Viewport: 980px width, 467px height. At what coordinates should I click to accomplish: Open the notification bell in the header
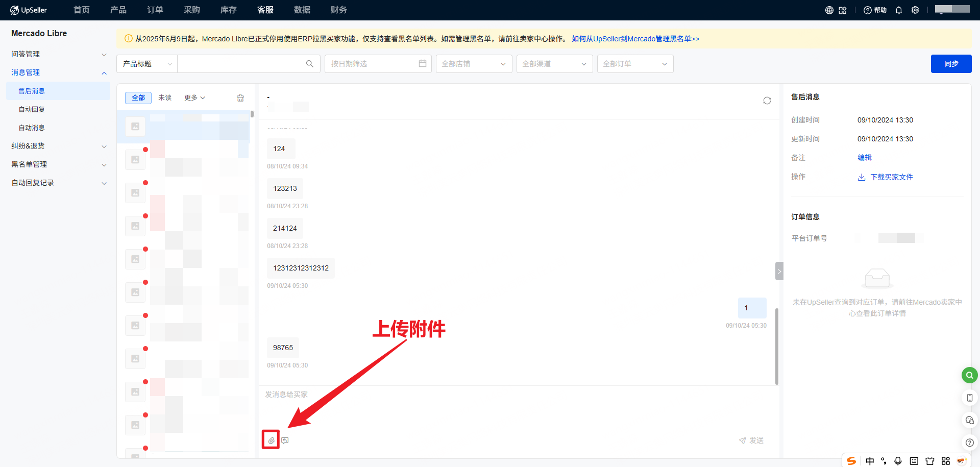click(x=899, y=10)
